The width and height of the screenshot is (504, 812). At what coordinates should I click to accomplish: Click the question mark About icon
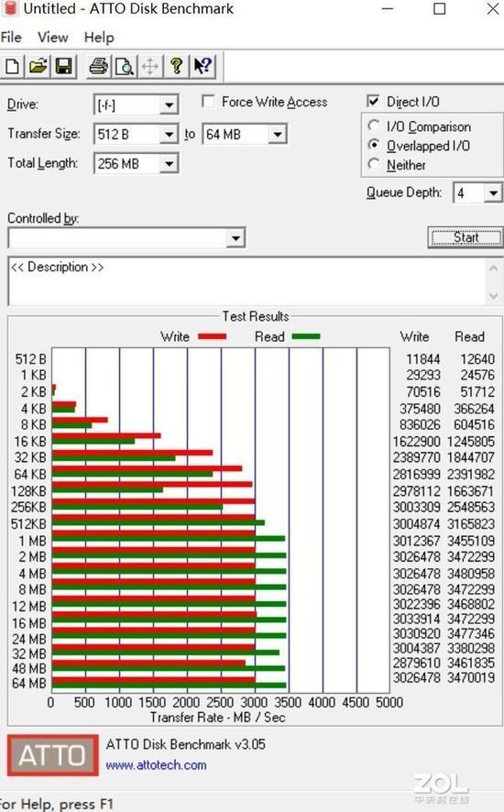[x=176, y=66]
